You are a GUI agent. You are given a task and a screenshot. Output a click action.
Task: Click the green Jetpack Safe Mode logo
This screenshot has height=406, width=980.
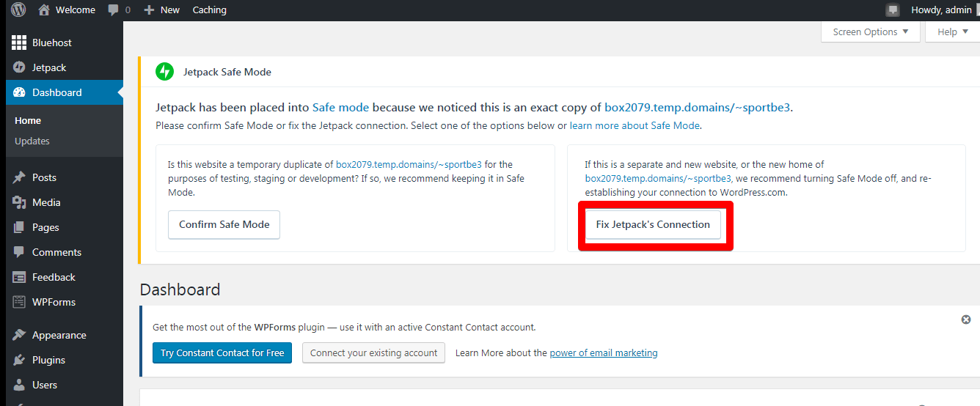click(164, 72)
